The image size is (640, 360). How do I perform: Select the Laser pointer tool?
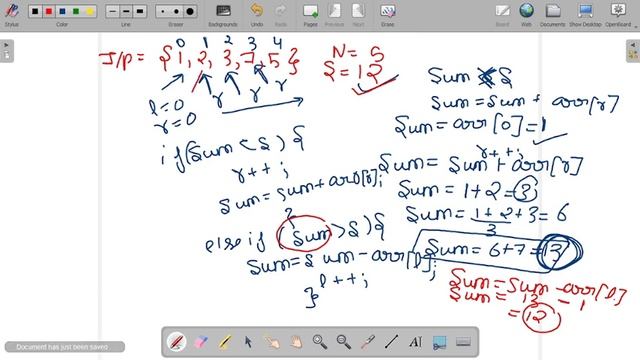367,342
